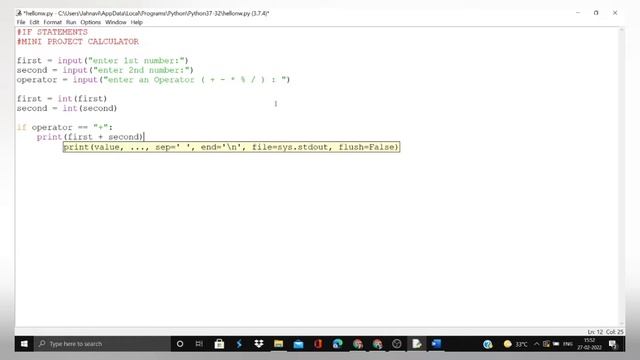
Task: Open the Edit menu
Action: pos(34,22)
